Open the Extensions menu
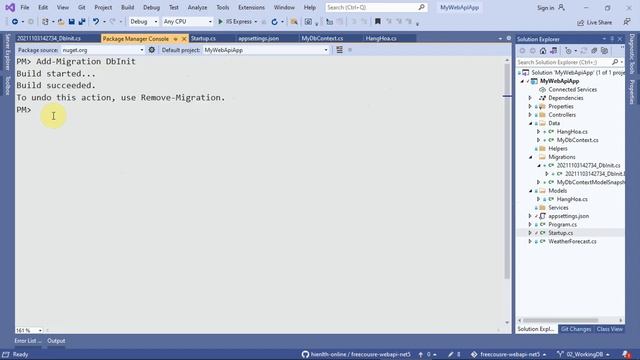The image size is (640, 360). [x=251, y=7]
